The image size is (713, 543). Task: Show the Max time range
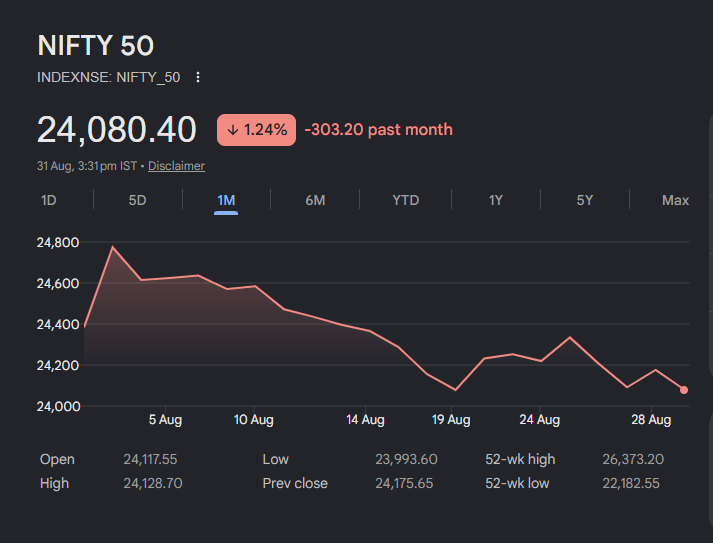click(675, 200)
